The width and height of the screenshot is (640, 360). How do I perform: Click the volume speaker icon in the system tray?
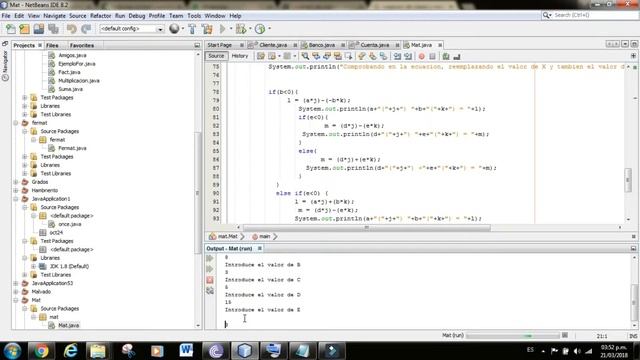point(577,351)
